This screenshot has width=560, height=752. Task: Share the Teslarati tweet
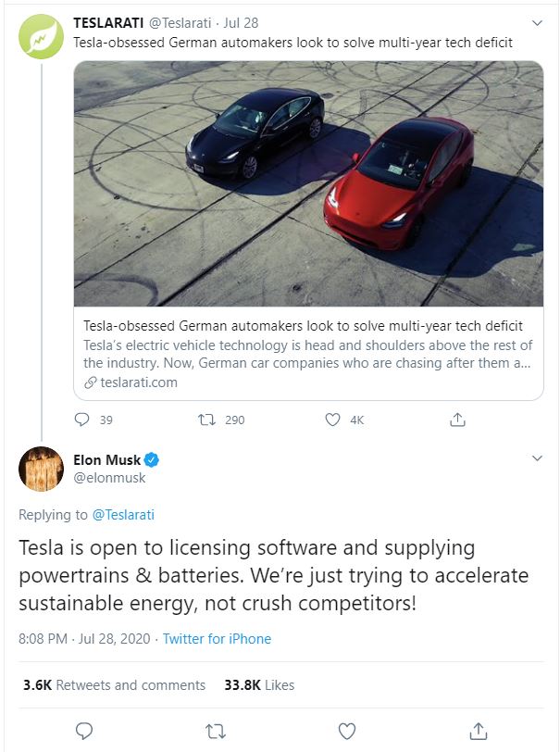456,420
